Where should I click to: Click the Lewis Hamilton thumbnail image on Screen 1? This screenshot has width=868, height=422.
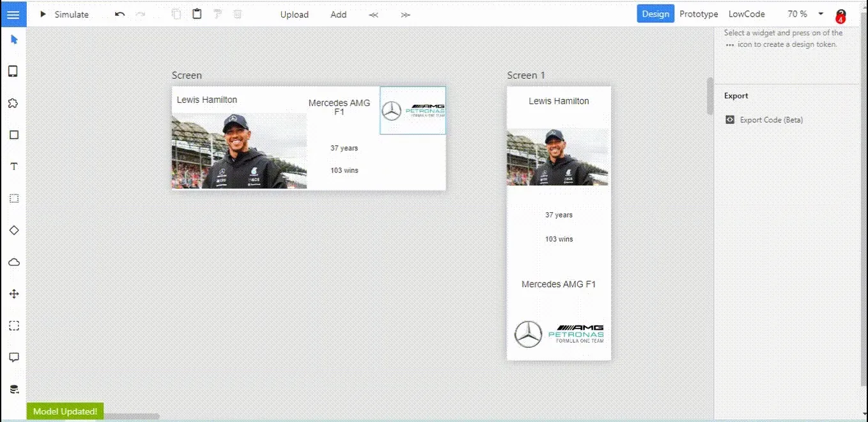[558, 155]
